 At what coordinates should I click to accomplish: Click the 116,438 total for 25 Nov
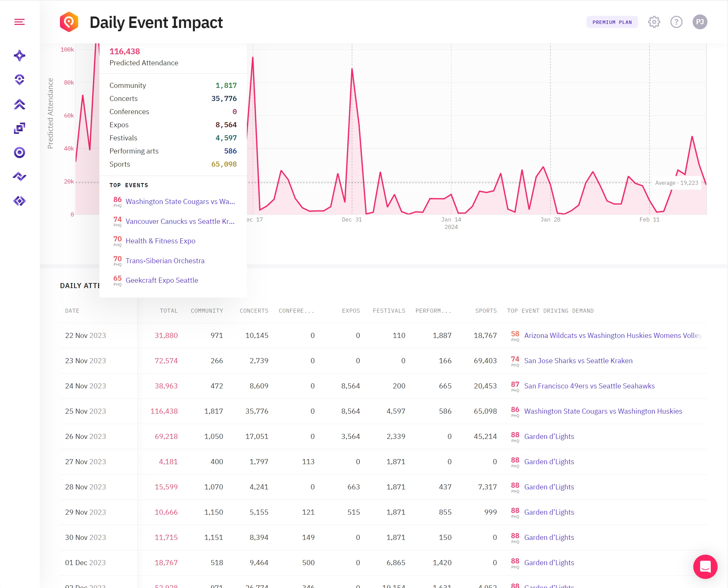pos(164,411)
